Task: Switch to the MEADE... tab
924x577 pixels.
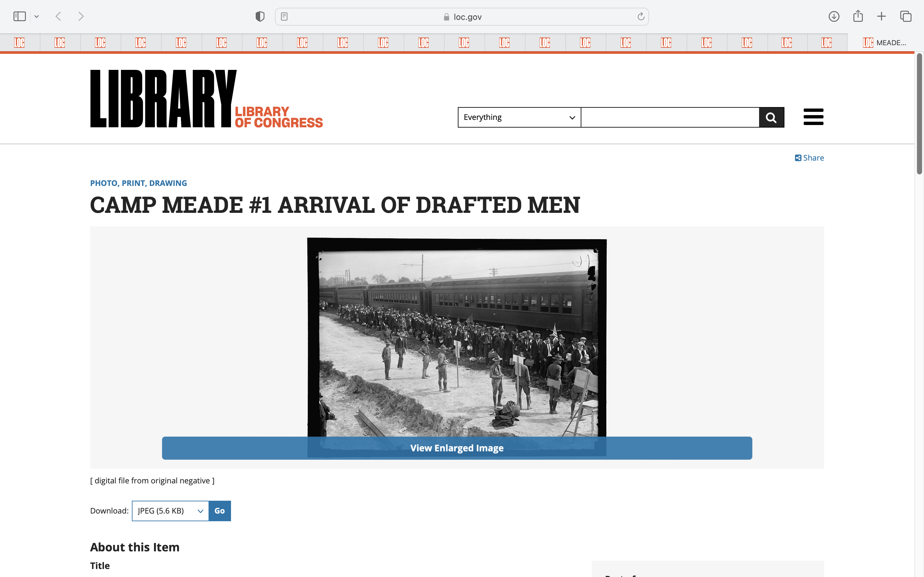Action: pos(884,43)
